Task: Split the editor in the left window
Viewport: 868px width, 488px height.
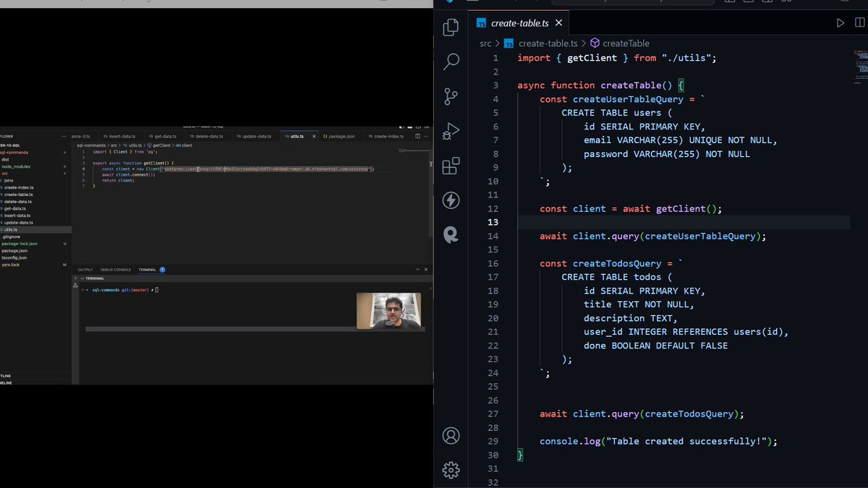Action: tap(417, 136)
